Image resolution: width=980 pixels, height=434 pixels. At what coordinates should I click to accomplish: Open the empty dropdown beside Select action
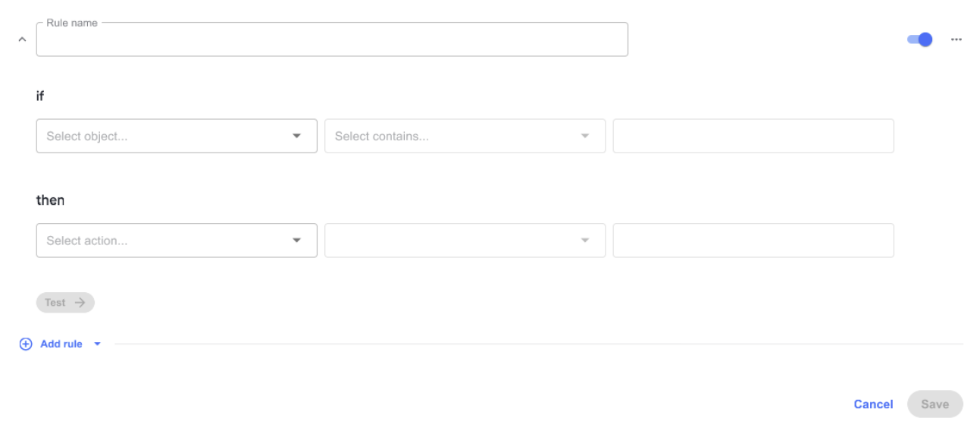[x=465, y=241]
